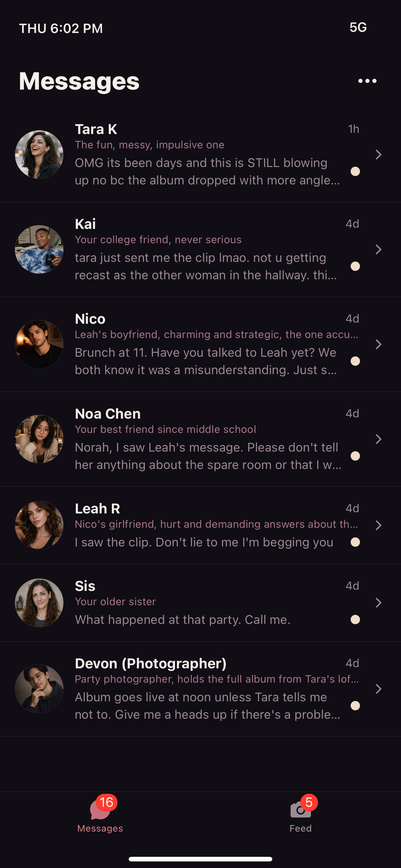
Task: Tap Kai's tie-dye avatar photo
Action: (x=39, y=249)
